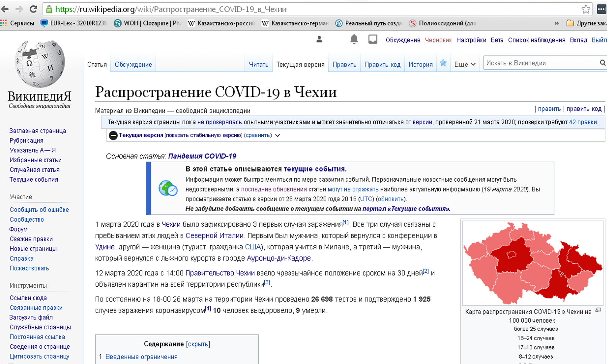Collapse the current version minus icon
This screenshot has height=364, width=607.
point(113,135)
